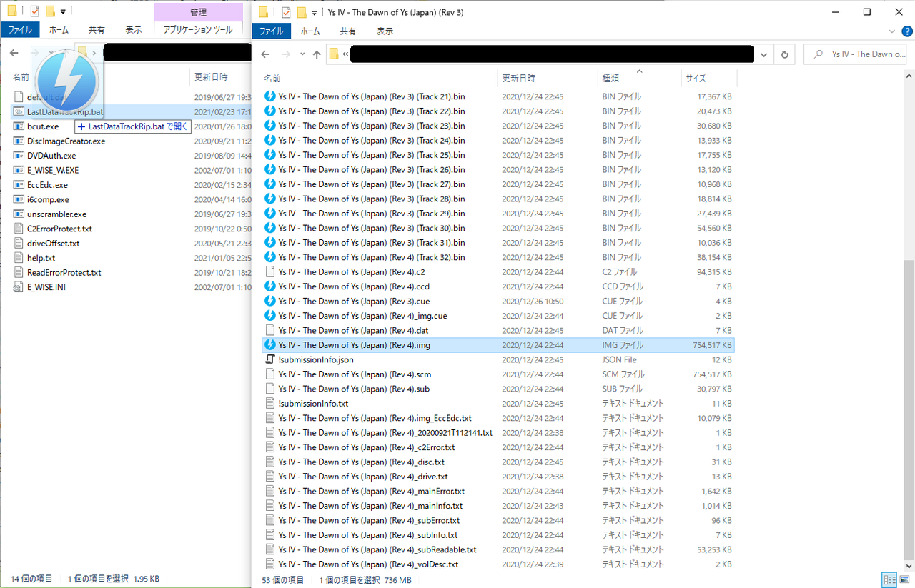Click the icon of the Rev 3 .cue file
This screenshot has width=915, height=588.
tap(270, 302)
